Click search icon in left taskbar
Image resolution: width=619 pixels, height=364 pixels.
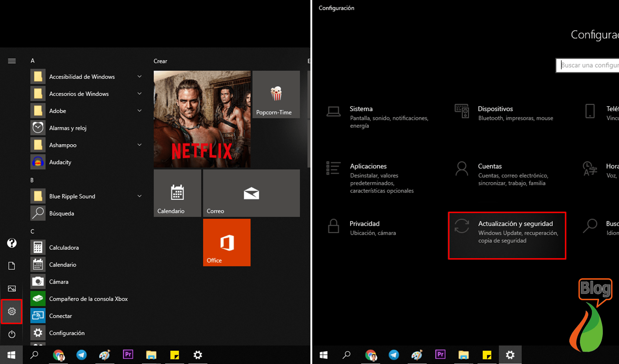tap(34, 355)
